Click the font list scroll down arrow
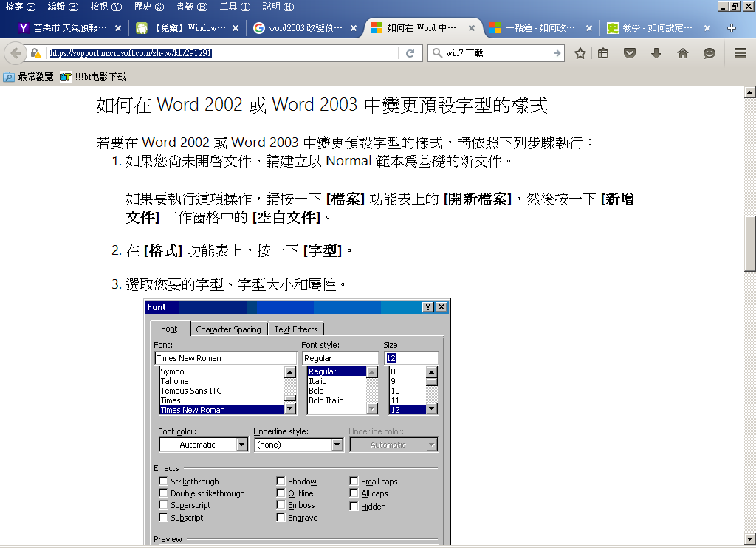756x548 pixels. [x=289, y=408]
